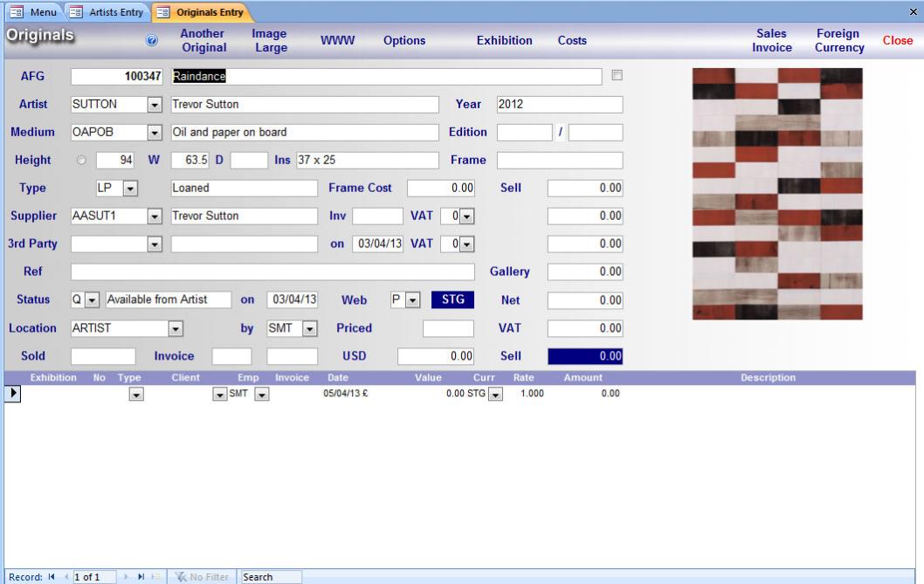Tick the checkbox beside the Raindance title
924x584 pixels.
pos(617,76)
